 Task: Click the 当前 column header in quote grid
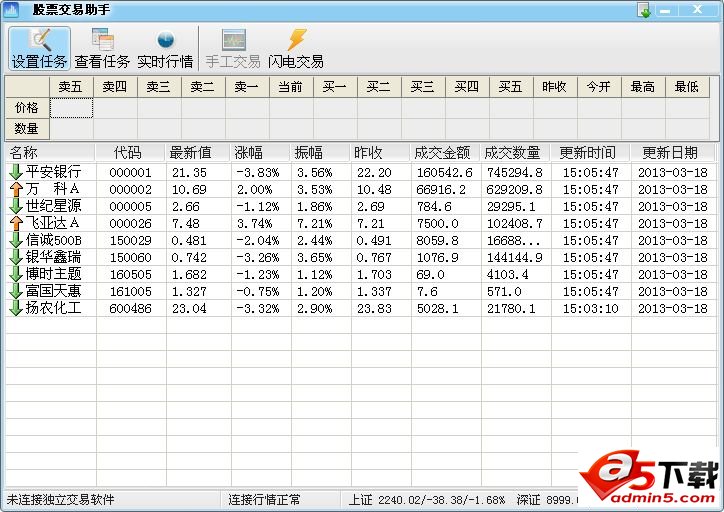pyautogui.click(x=291, y=87)
